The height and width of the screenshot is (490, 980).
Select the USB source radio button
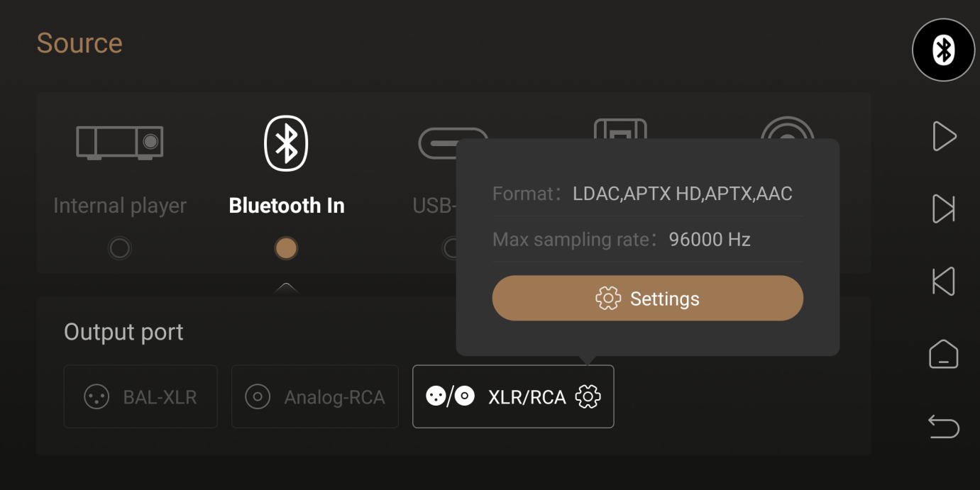449,248
